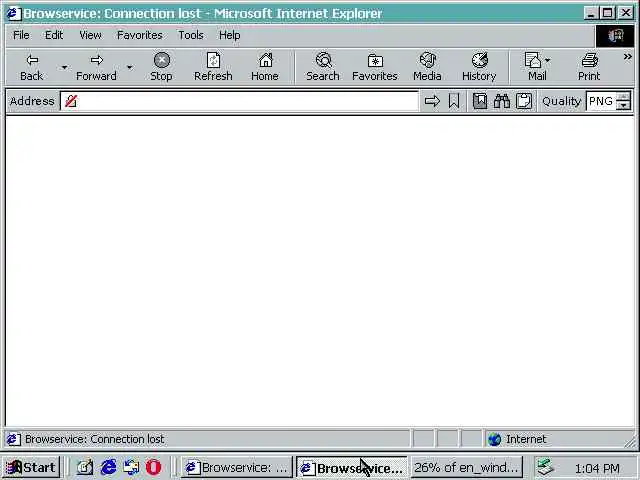
Task: Minimize the Internet Explorer window
Action: point(591,13)
